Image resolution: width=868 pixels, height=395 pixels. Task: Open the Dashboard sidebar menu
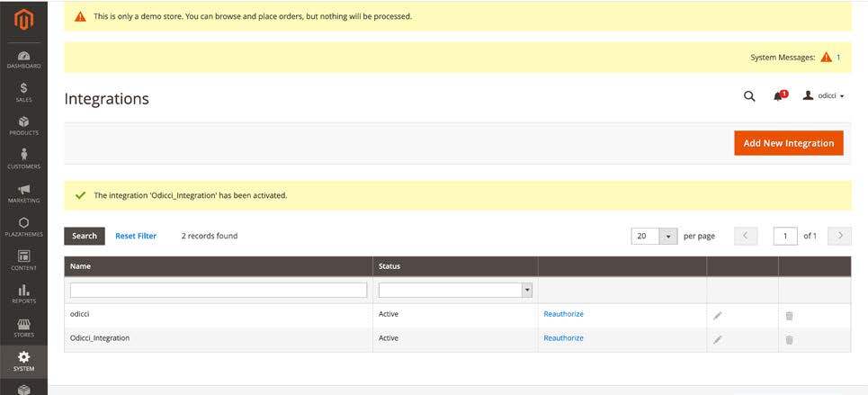point(23,59)
